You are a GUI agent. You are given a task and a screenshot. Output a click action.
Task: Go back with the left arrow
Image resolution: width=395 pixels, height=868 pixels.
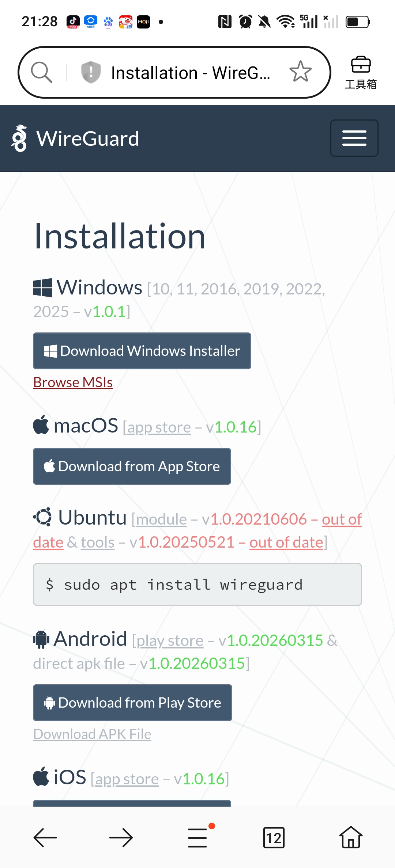45,837
